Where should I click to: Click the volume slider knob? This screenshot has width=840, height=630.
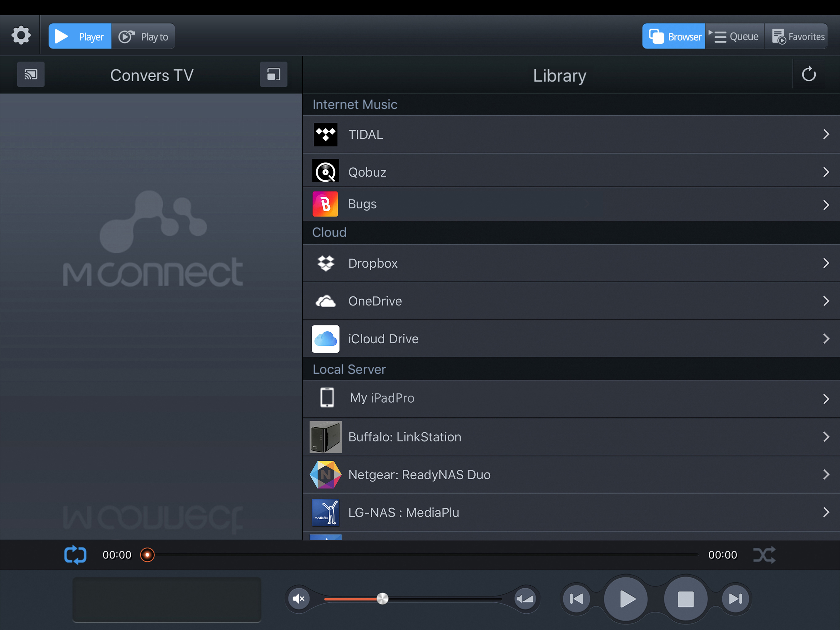(382, 599)
